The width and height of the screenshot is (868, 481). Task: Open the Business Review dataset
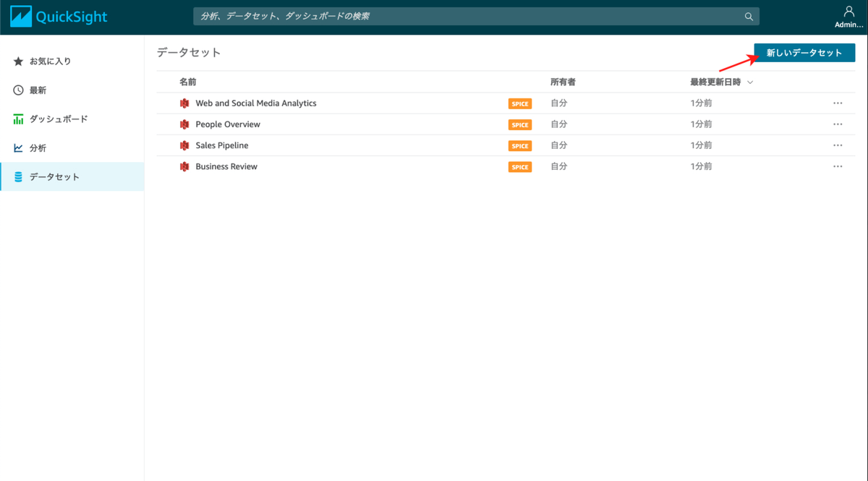(x=226, y=166)
